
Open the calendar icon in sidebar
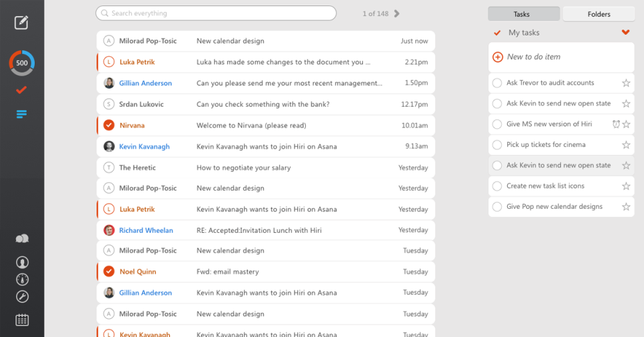(x=22, y=320)
